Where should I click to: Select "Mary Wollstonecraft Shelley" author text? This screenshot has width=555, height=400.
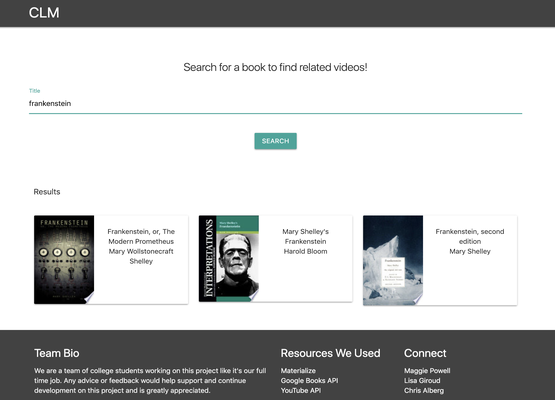(x=141, y=256)
